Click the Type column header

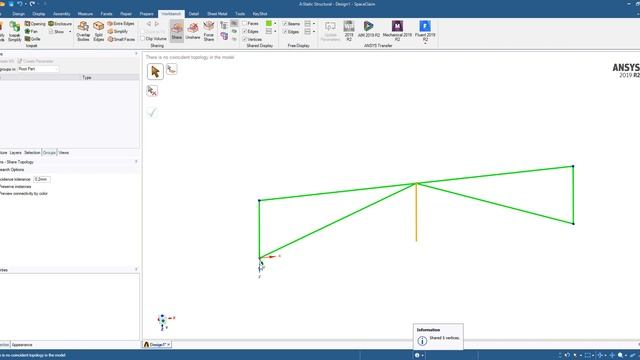(x=87, y=77)
